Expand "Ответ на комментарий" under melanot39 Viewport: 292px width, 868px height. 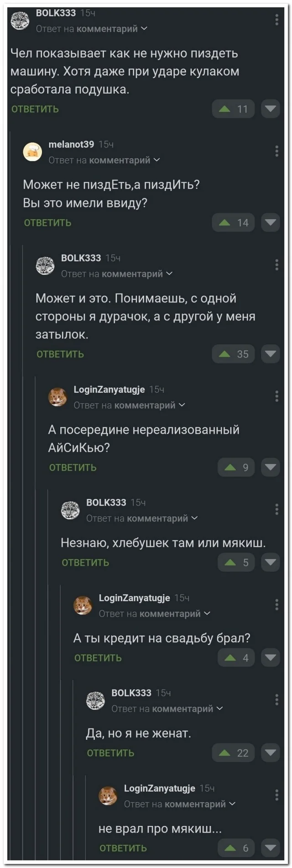click(x=104, y=160)
